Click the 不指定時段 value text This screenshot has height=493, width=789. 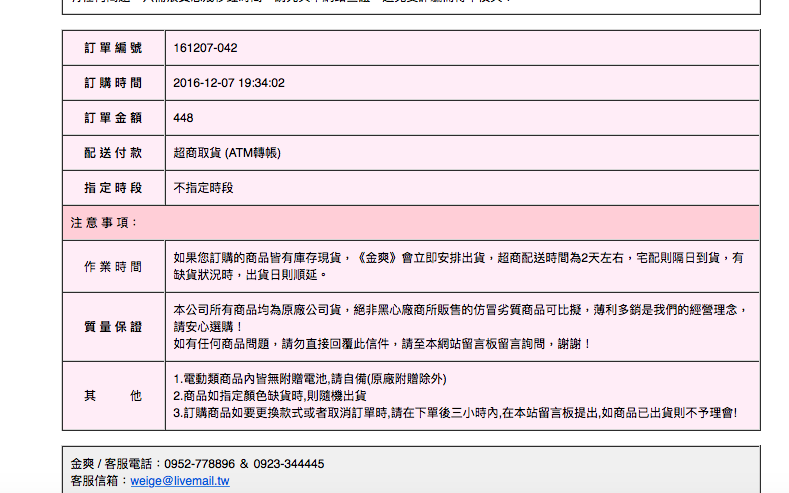click(203, 187)
